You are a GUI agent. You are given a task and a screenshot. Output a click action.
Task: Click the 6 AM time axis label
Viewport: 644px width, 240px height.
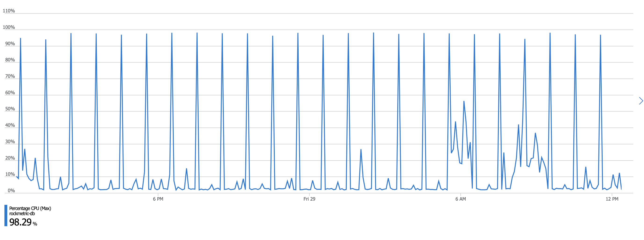pos(460,199)
